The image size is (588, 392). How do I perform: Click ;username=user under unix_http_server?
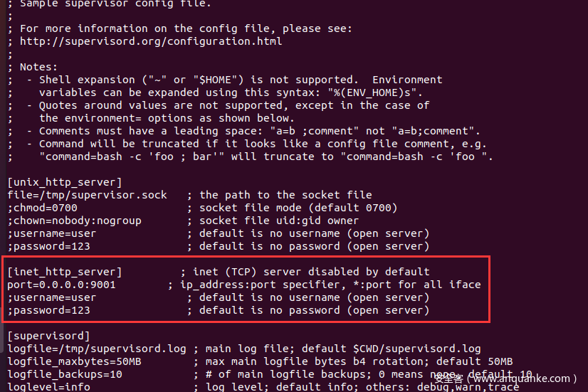[x=52, y=233]
